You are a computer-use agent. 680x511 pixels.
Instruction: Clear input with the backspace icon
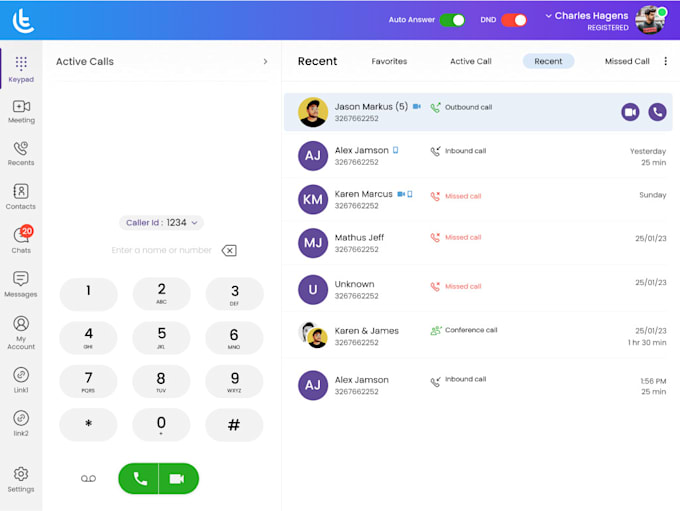click(x=229, y=250)
